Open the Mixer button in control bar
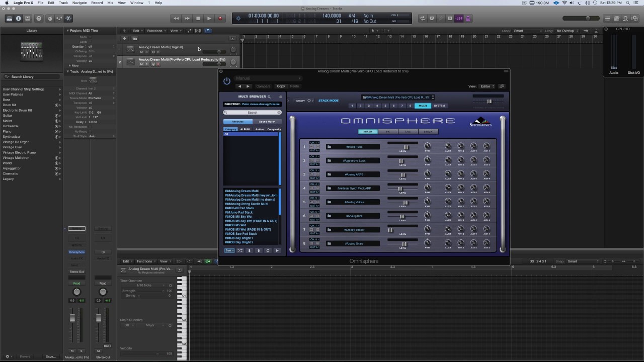644x362 pixels. [x=59, y=19]
